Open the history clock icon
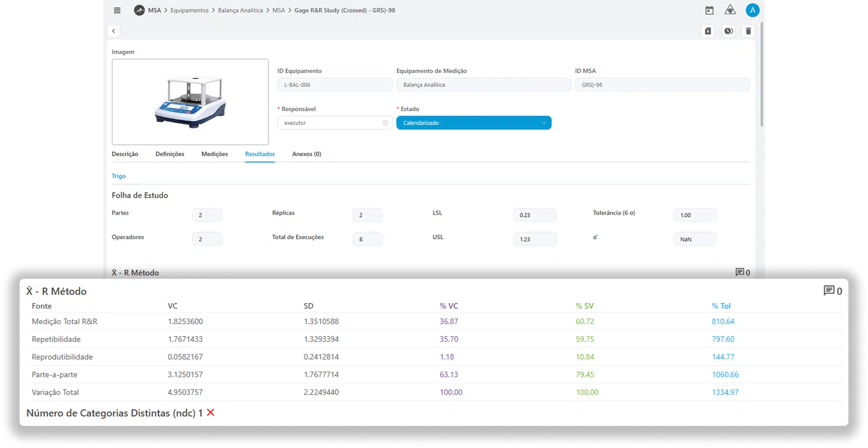The width and height of the screenshot is (868, 448). [729, 31]
